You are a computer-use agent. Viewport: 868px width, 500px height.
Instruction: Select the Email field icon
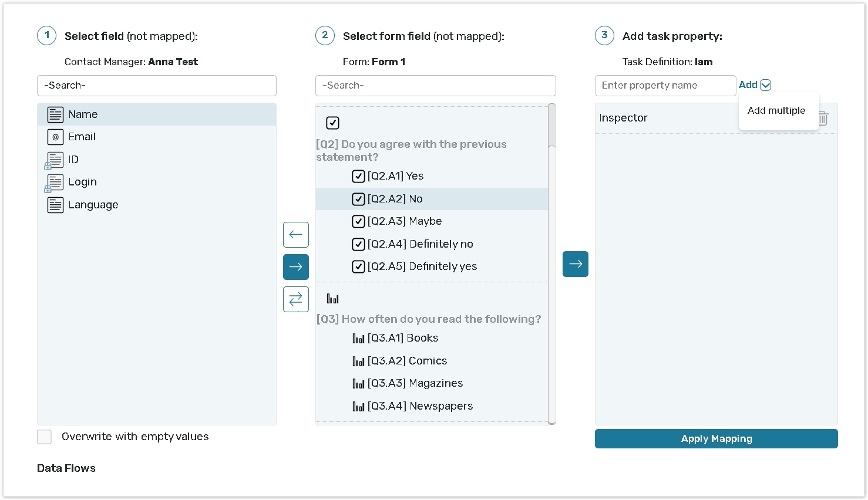coord(55,137)
